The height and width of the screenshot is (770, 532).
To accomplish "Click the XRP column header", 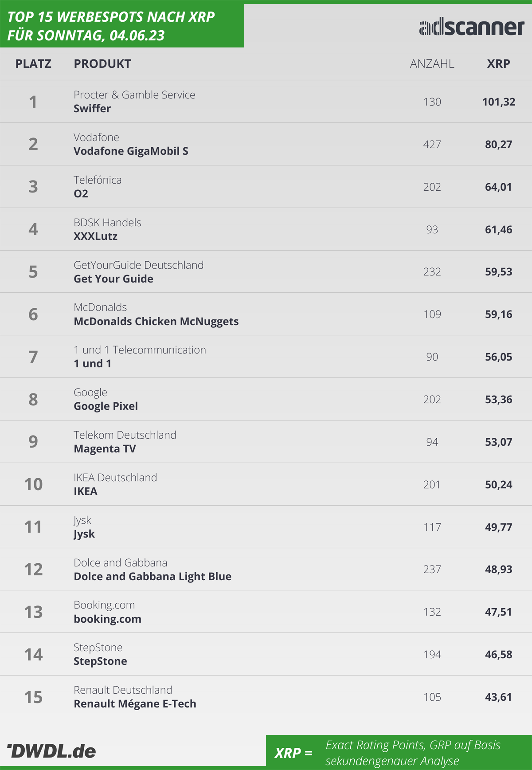I will [498, 64].
